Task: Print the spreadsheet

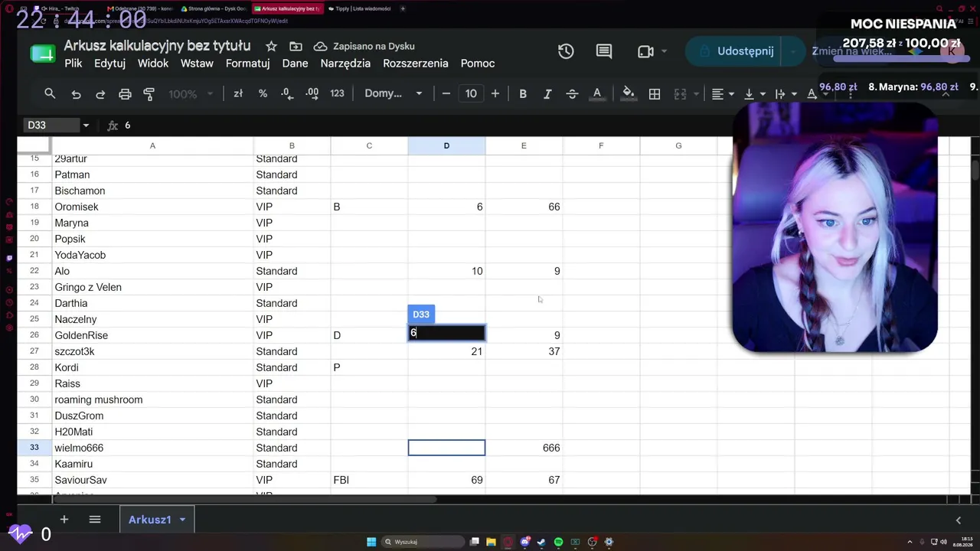Action: tap(125, 93)
